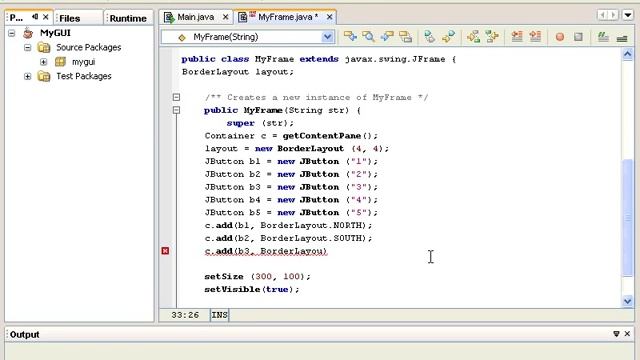Toggle the INS insert mode indicator
The height and width of the screenshot is (360, 640).
coord(220,315)
